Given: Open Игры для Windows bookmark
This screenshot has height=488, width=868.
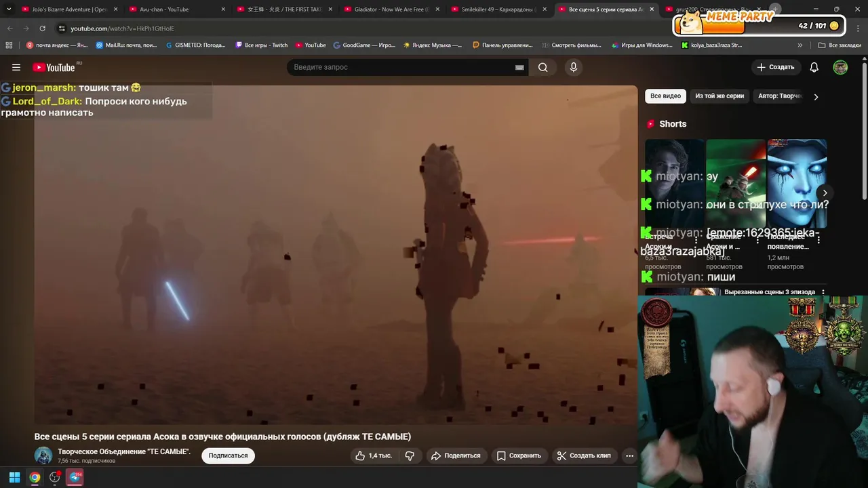Looking at the screenshot, I should pyautogui.click(x=642, y=45).
